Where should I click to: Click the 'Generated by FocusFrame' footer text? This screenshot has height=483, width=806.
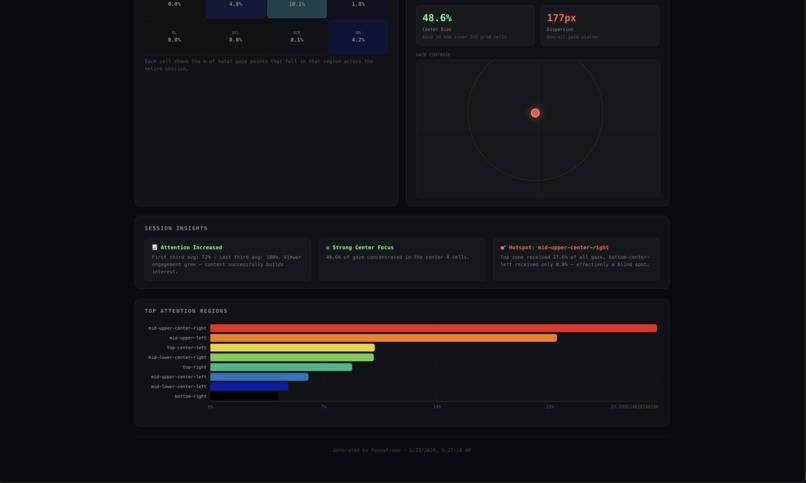click(401, 450)
